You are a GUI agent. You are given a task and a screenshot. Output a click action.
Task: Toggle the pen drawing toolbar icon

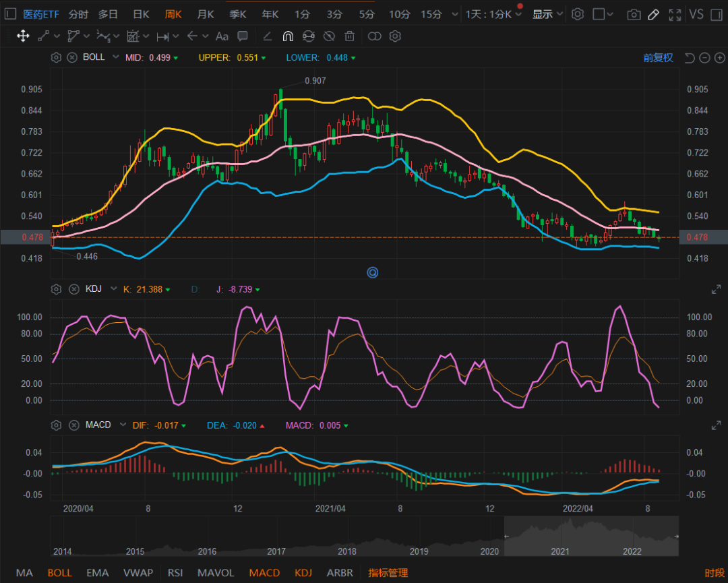[x=654, y=14]
